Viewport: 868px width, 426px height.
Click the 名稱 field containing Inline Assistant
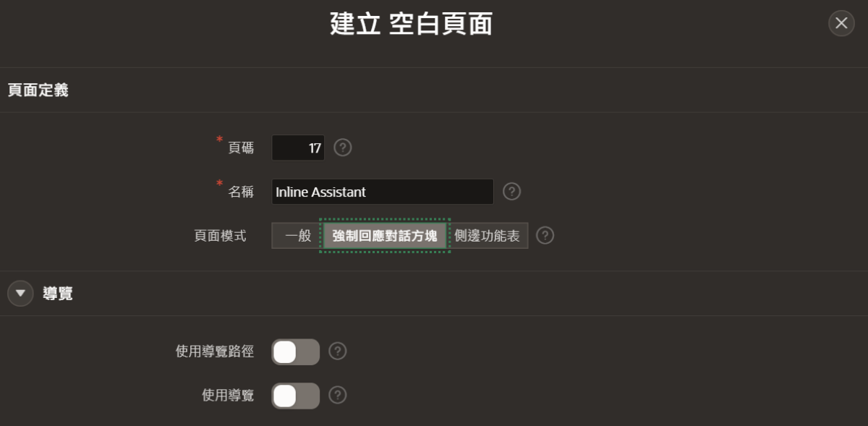[x=383, y=192]
